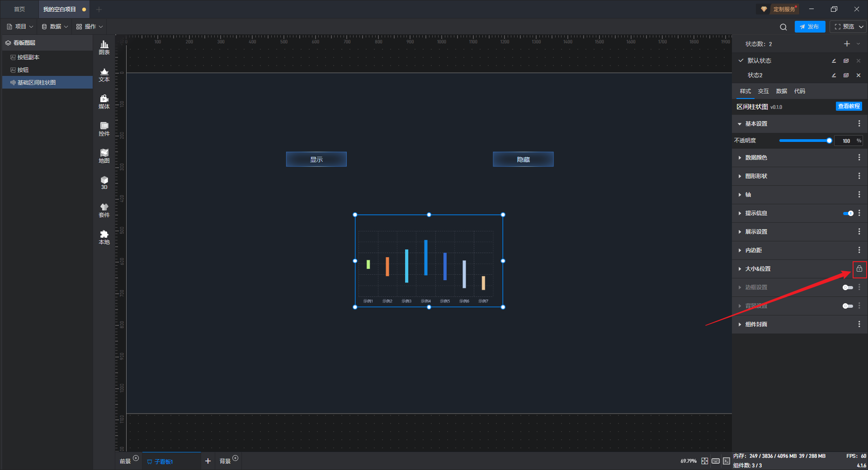868x470 pixels.
Task: Expand the 展示设置 section
Action: 740,232
